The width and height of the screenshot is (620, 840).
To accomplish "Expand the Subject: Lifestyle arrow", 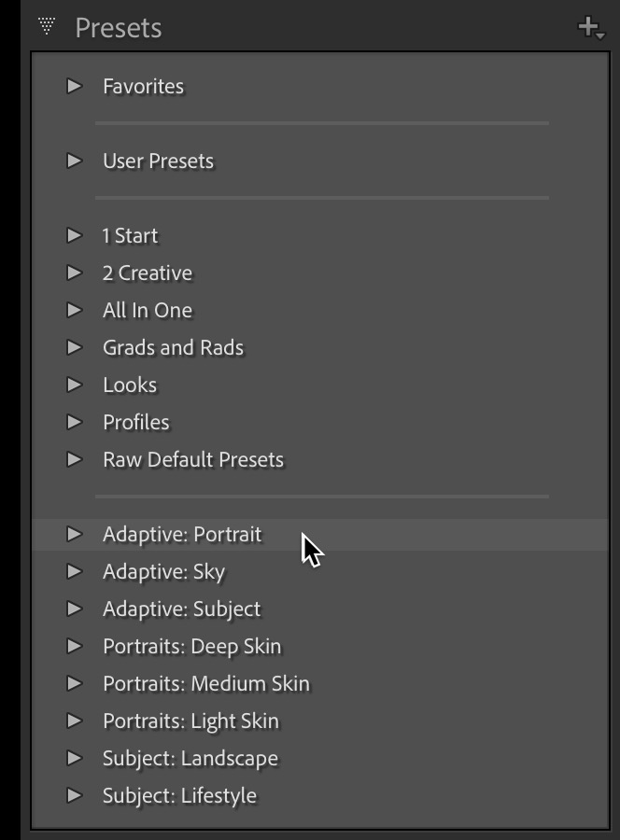I will coord(75,795).
